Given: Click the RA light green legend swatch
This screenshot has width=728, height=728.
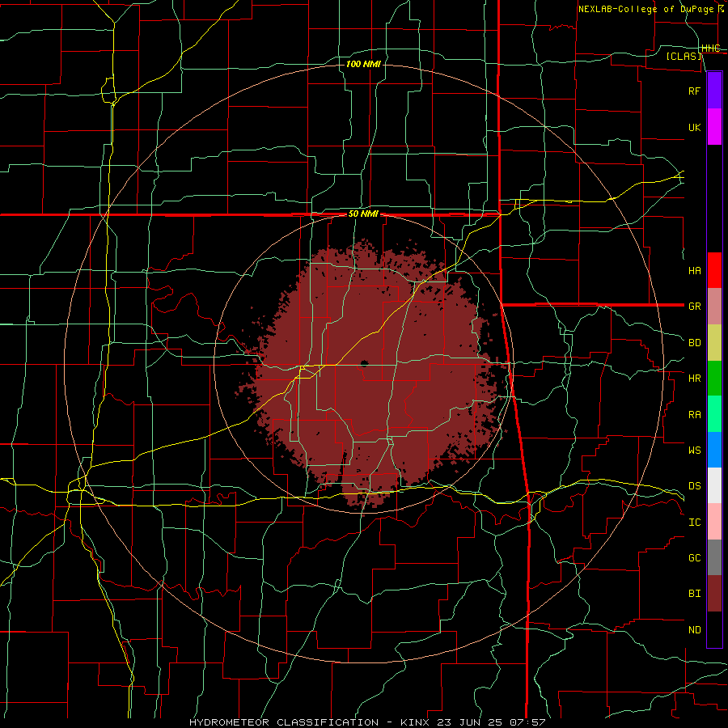Looking at the screenshot, I should coord(714,414).
